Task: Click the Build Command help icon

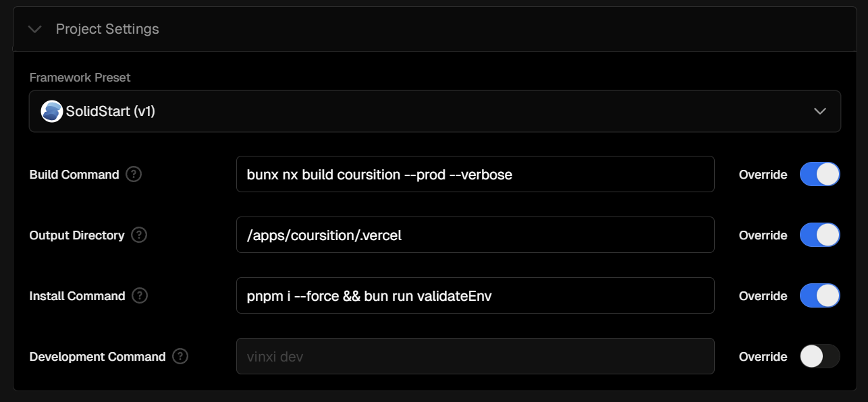Action: click(134, 175)
